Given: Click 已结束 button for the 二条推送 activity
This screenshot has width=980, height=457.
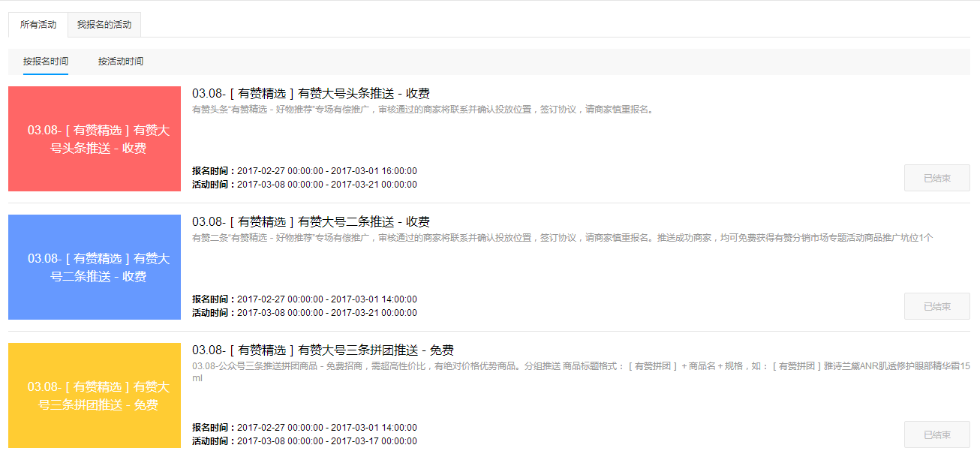Looking at the screenshot, I should pyautogui.click(x=937, y=306).
